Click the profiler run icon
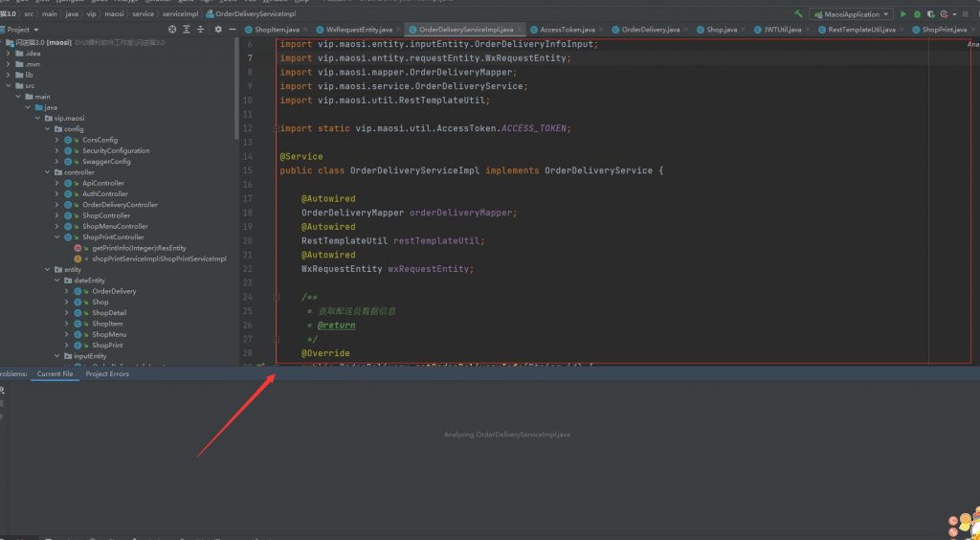Image resolution: width=980 pixels, height=540 pixels. click(944, 13)
